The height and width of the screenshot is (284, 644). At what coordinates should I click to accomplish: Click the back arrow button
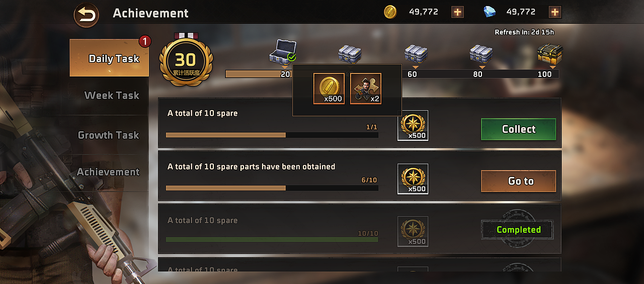point(86,15)
